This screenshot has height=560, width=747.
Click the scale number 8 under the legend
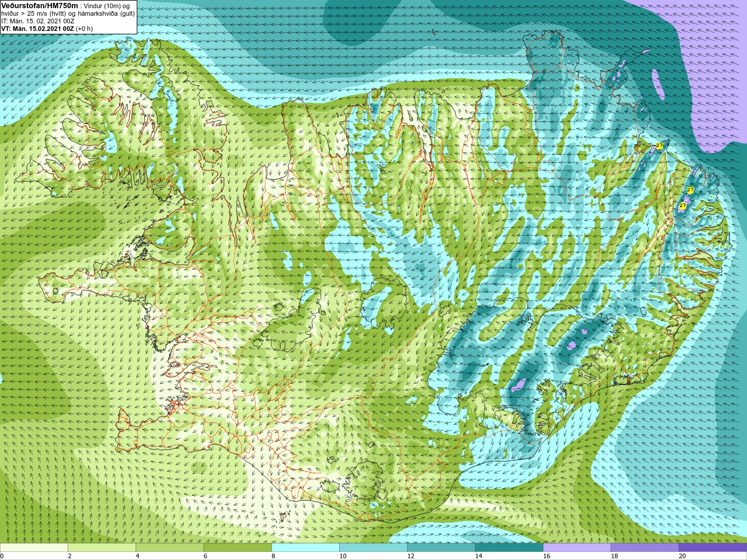pos(273,556)
